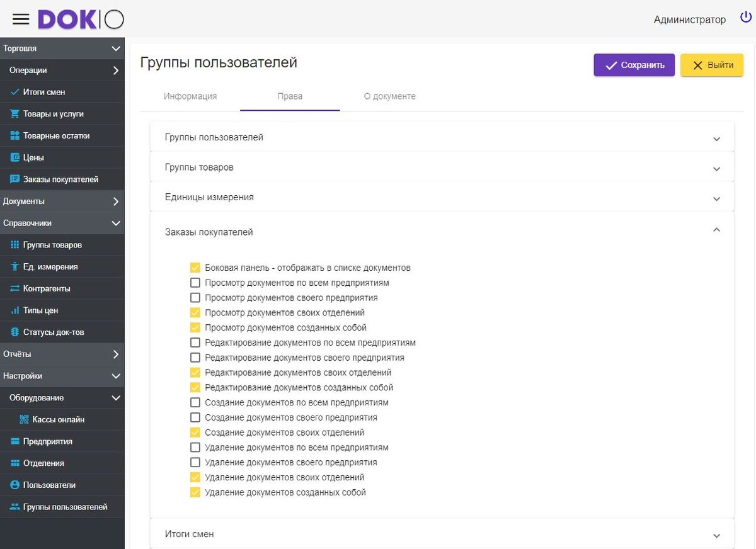This screenshot has width=756, height=549.
Task: Click Редактирование документов созданных собой label
Action: [x=299, y=388]
